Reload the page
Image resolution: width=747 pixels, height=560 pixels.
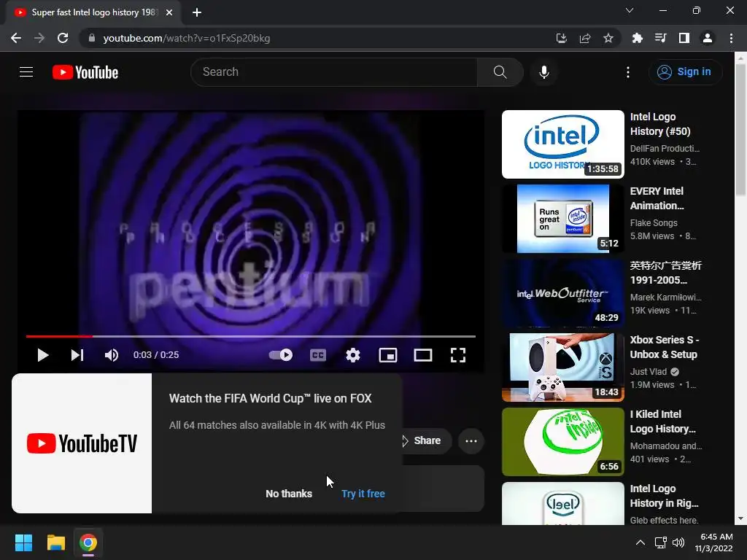pos(63,38)
